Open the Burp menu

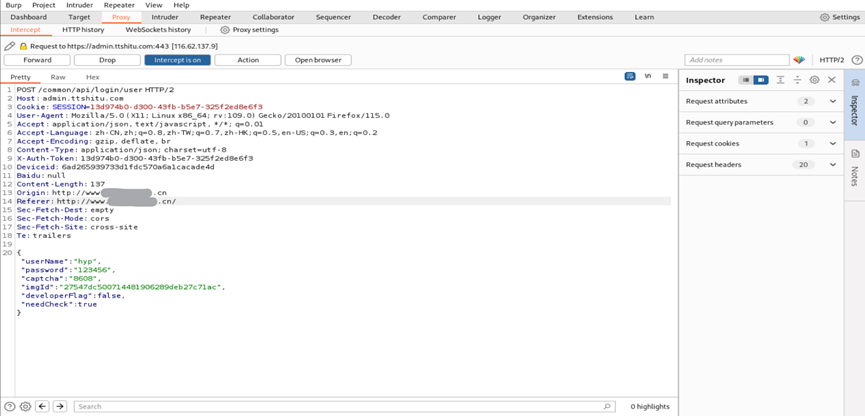click(13, 5)
